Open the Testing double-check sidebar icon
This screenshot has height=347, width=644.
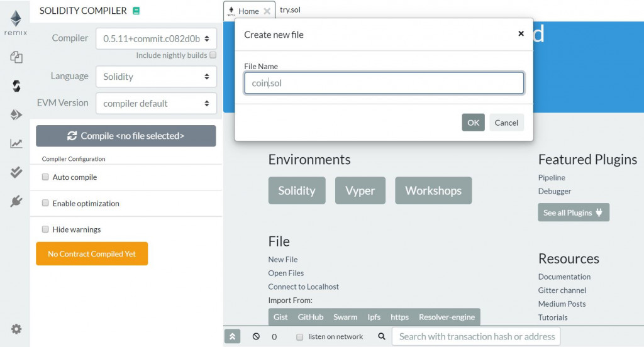tap(16, 172)
